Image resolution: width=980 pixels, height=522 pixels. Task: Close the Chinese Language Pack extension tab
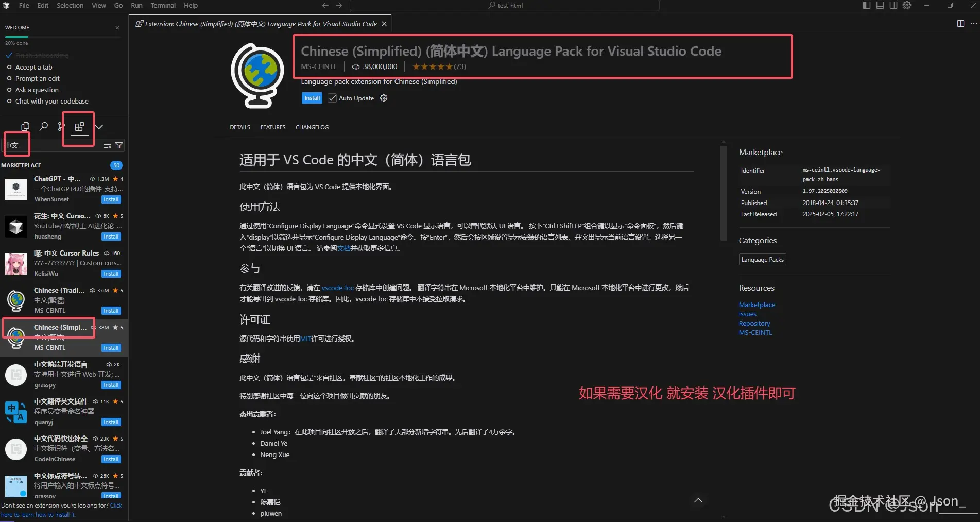point(384,24)
